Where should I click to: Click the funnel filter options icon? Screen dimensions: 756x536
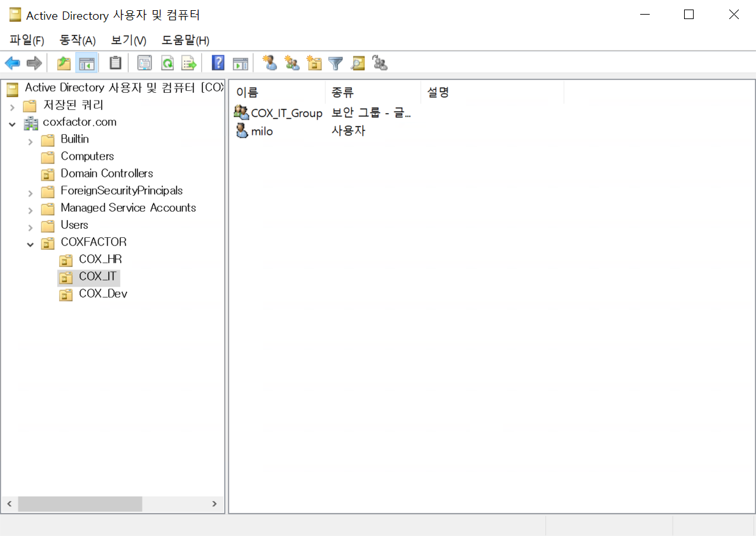click(x=335, y=62)
